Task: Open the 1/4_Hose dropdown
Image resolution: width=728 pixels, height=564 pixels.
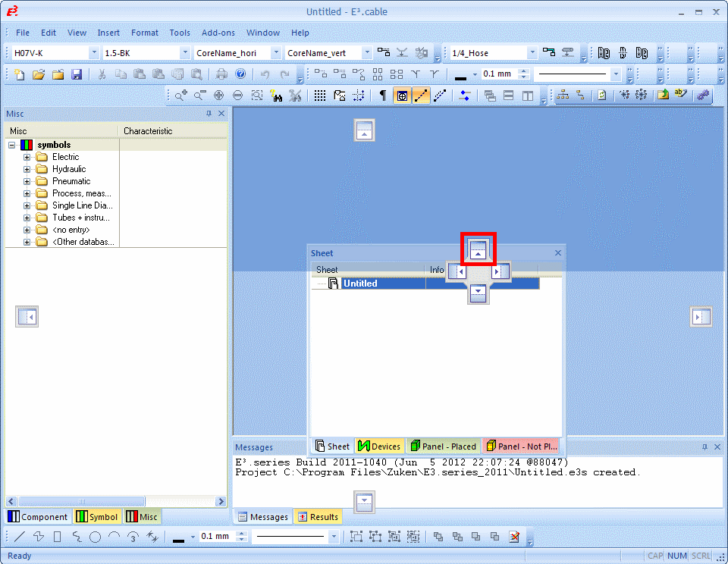Action: pyautogui.click(x=532, y=53)
